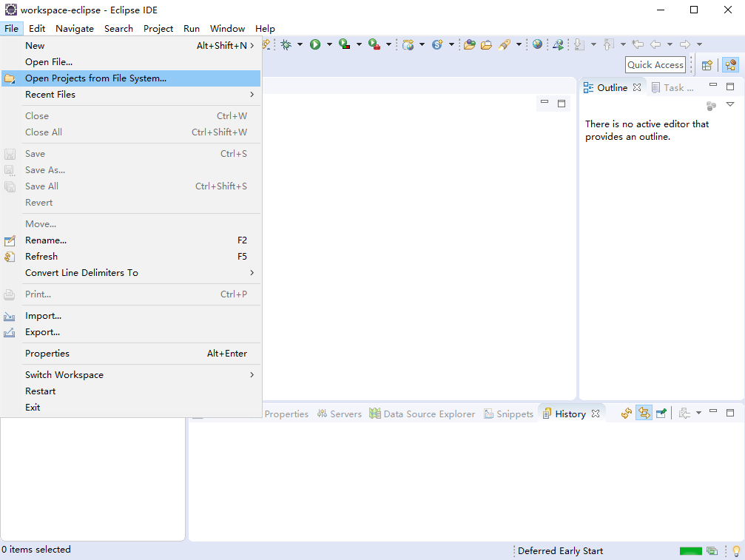Click External Tools run icon

(x=374, y=44)
